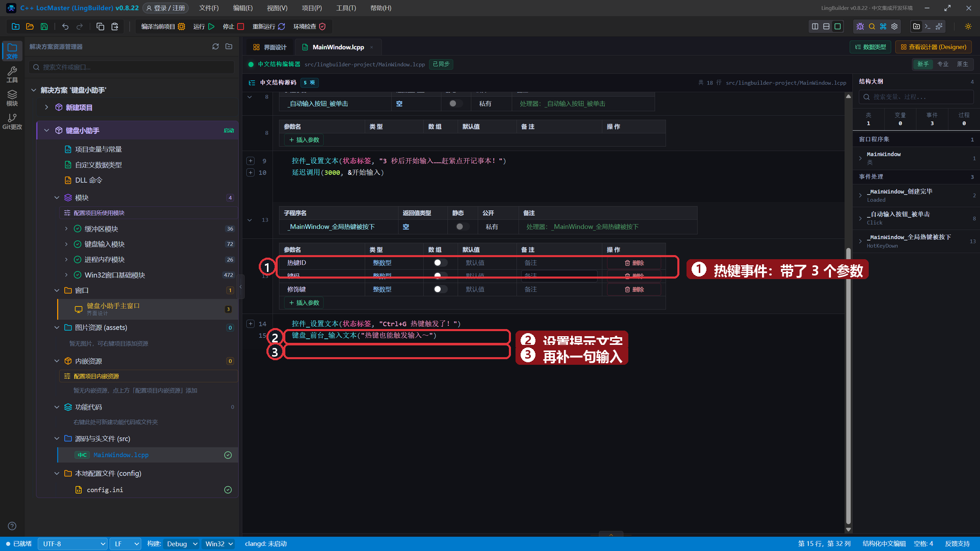Toggle array switch for 热键ID parameter
980x551 pixels.
(x=440, y=263)
